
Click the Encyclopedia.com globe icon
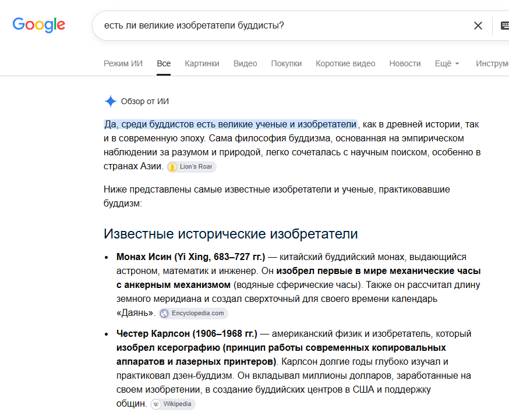[x=165, y=314]
